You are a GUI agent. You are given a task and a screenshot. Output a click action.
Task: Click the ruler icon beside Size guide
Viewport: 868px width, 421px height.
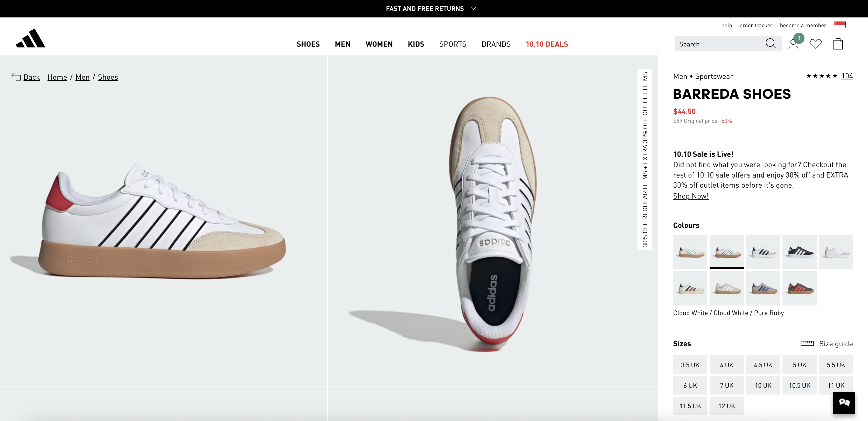tap(807, 343)
